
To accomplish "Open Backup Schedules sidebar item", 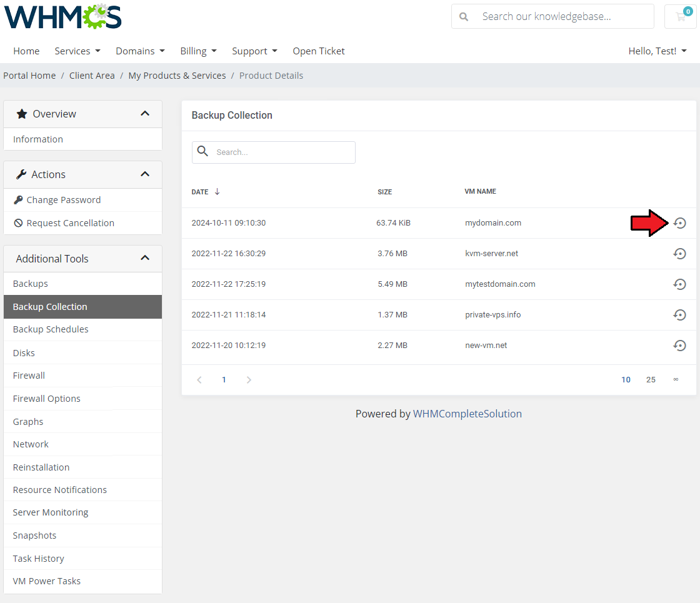I will (x=82, y=329).
